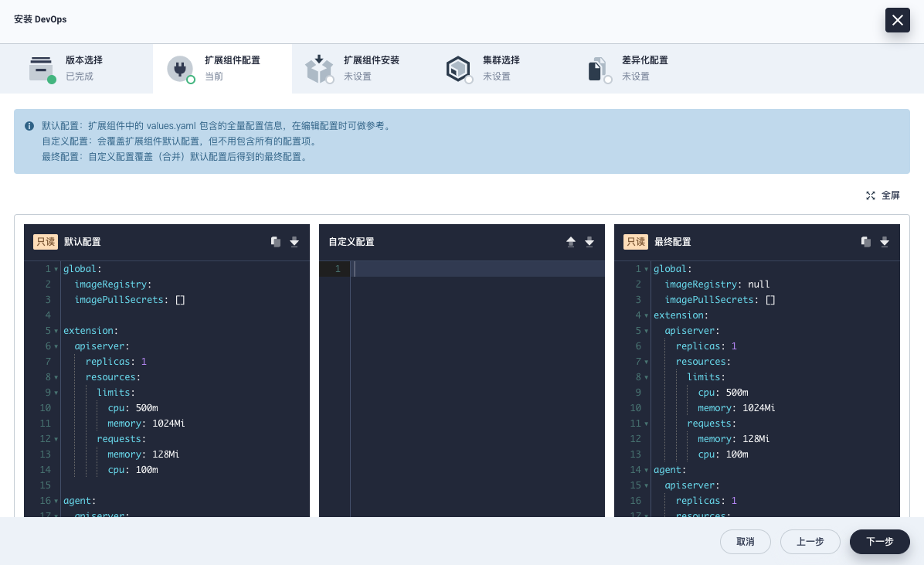924x565 pixels.
Task: Click the 扩展组件安装 step icon
Action: tap(320, 68)
